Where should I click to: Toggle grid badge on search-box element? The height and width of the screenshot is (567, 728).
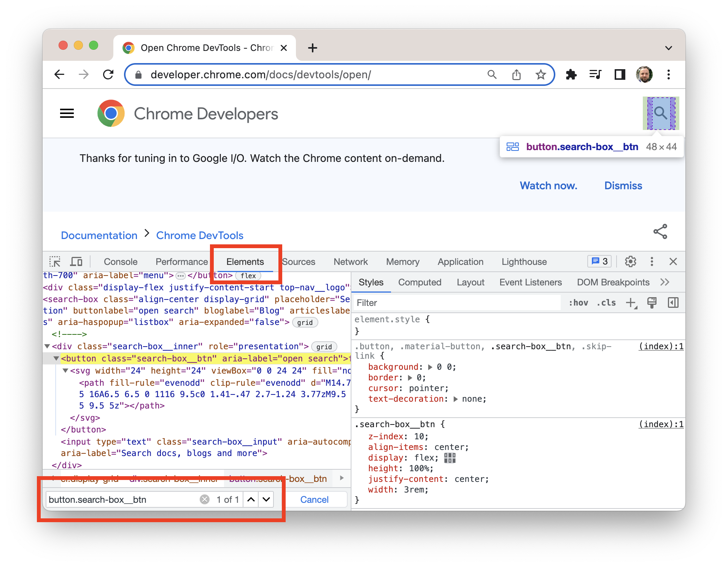(305, 323)
